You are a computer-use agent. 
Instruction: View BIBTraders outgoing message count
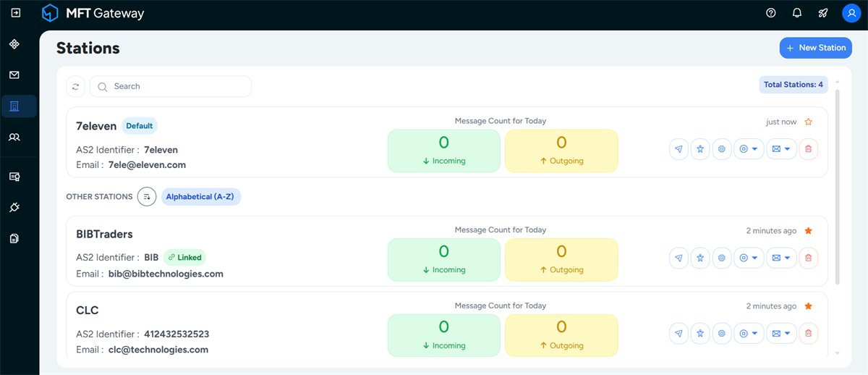[x=561, y=259]
